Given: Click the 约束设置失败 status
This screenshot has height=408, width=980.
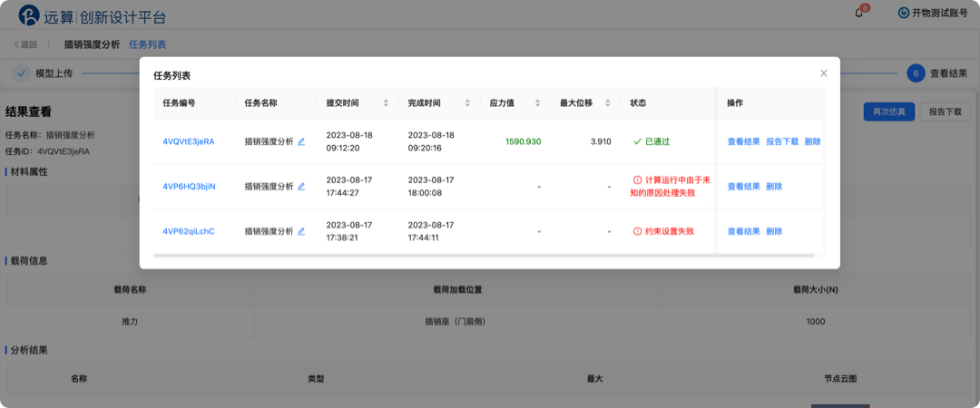Looking at the screenshot, I should click(x=663, y=231).
